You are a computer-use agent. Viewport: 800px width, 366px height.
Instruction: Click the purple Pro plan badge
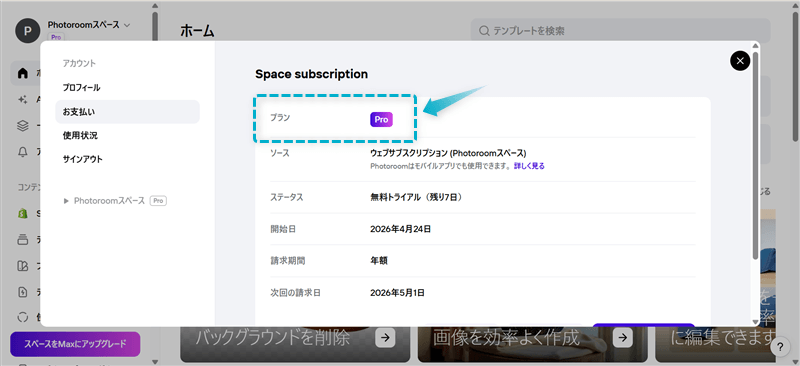[x=381, y=119]
